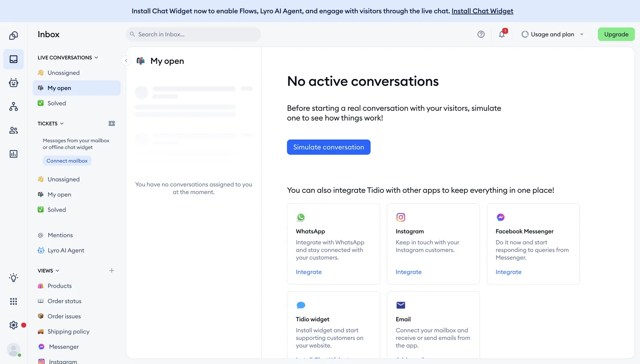Open the Shipping policy view
The image size is (640, 364).
76,332
